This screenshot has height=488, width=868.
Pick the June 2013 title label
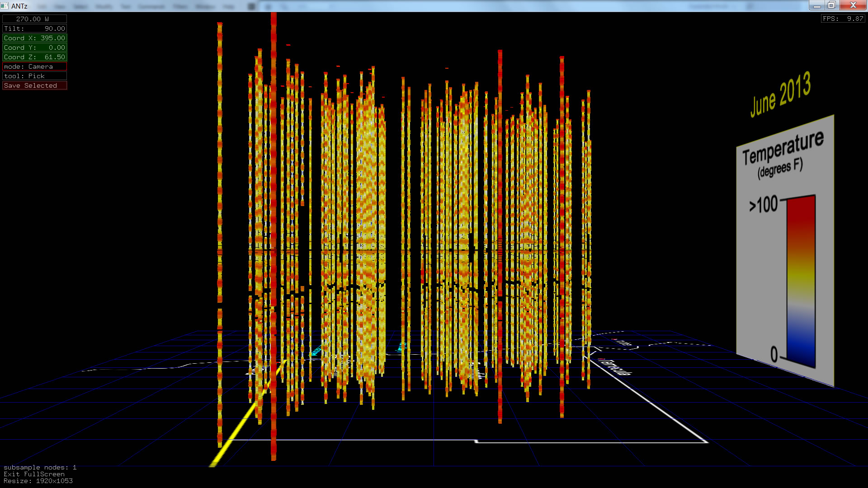[x=780, y=95]
